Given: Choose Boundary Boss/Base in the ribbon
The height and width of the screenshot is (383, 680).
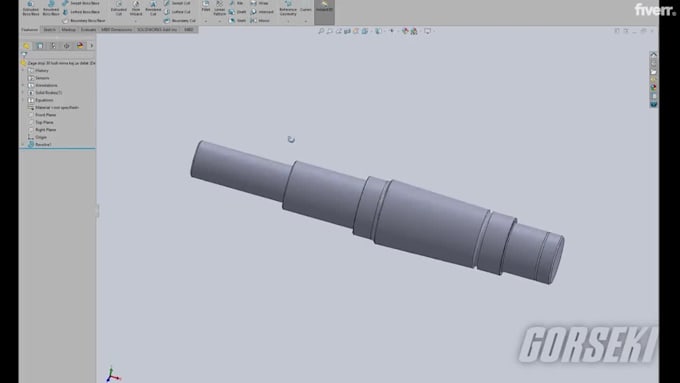Looking at the screenshot, I should pyautogui.click(x=84, y=20).
